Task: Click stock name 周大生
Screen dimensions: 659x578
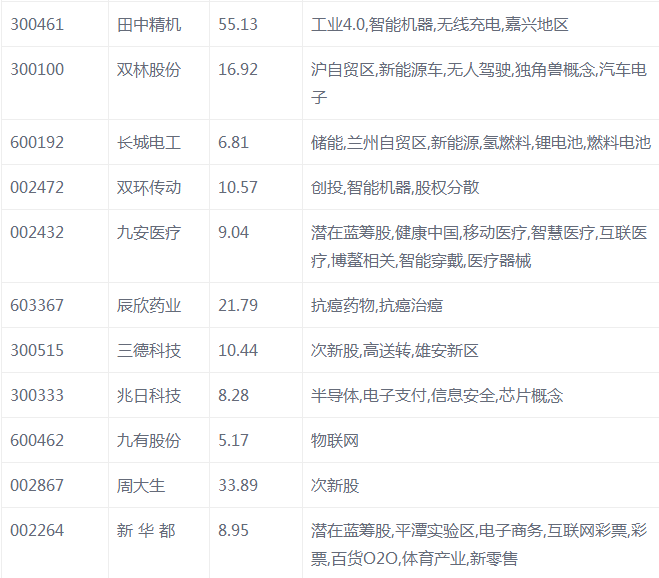Action: (141, 485)
